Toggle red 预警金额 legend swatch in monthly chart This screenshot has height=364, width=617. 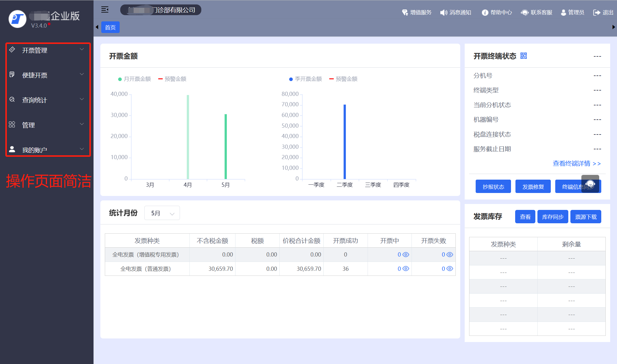pos(161,79)
